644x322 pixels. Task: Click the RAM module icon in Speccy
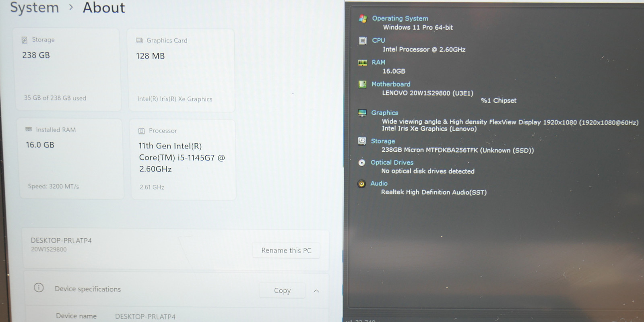point(362,62)
